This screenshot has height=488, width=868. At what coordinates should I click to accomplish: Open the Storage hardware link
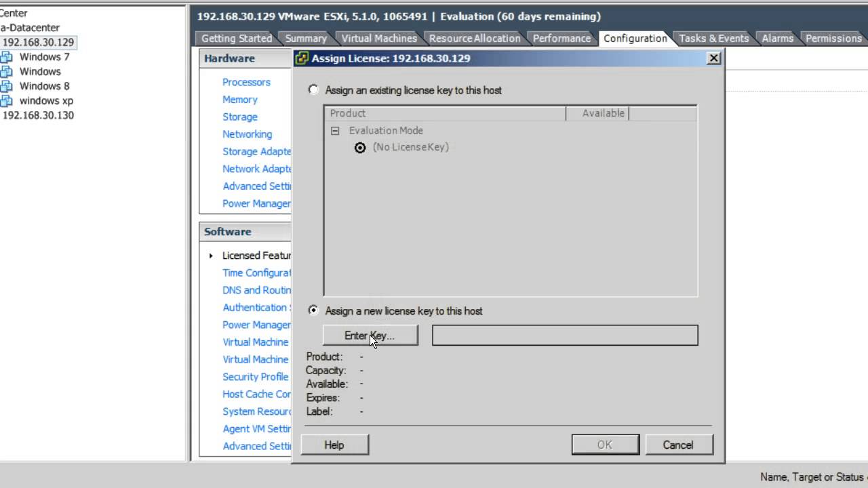point(240,117)
